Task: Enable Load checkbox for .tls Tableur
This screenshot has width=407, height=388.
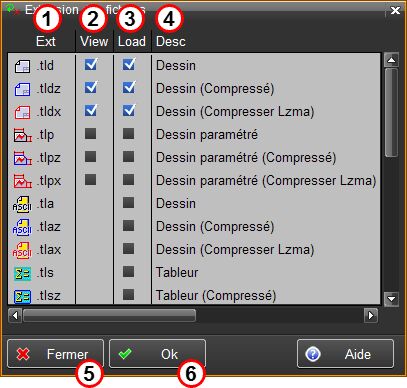Action: click(128, 272)
